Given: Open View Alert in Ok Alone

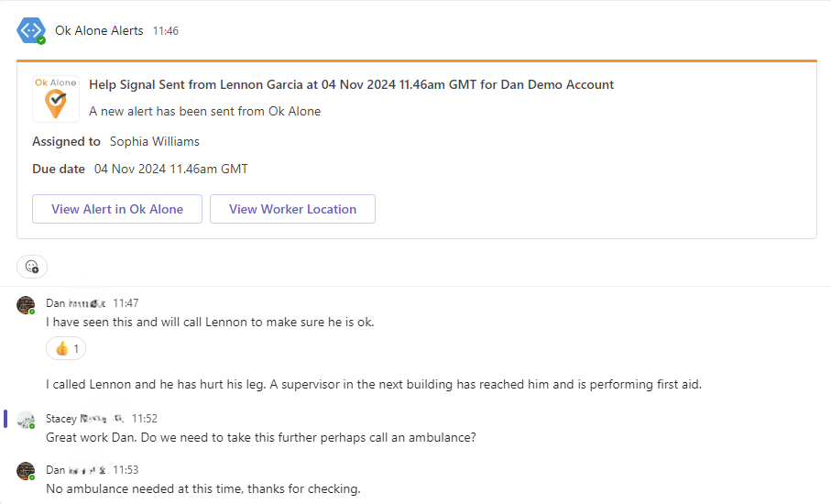Looking at the screenshot, I should tap(117, 209).
